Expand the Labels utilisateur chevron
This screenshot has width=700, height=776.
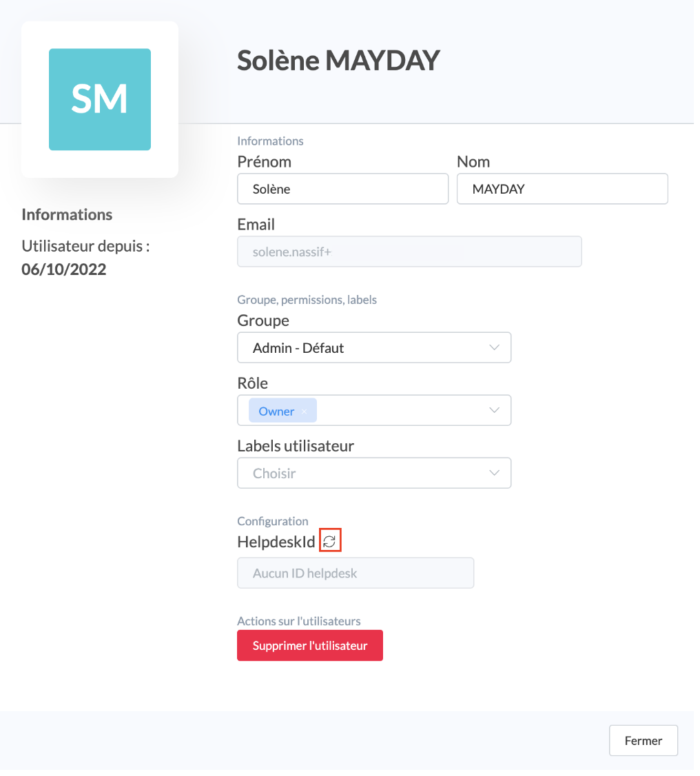tap(494, 473)
